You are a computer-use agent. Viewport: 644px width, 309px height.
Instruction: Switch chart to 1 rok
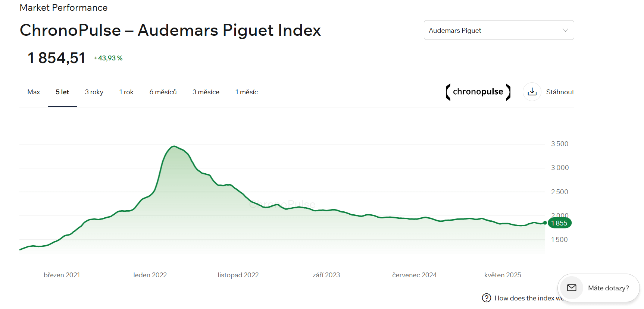[126, 92]
